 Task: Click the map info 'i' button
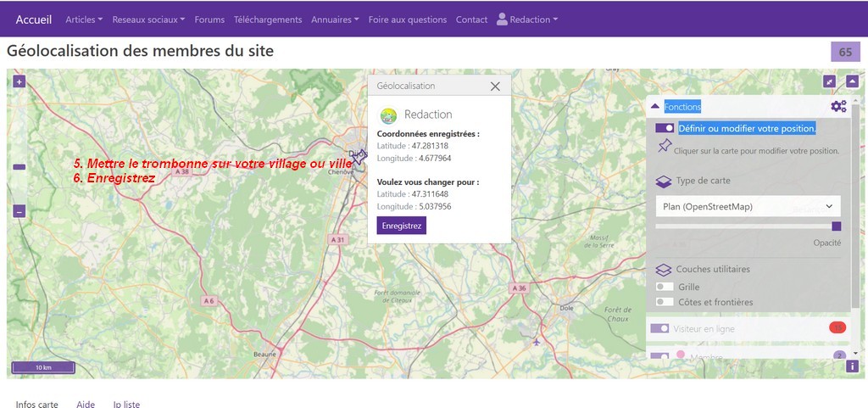(x=852, y=366)
